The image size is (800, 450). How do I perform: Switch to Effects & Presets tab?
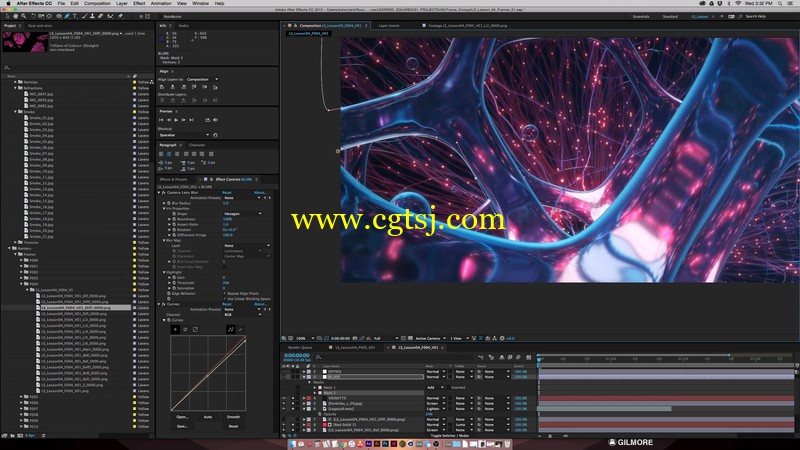(x=173, y=179)
